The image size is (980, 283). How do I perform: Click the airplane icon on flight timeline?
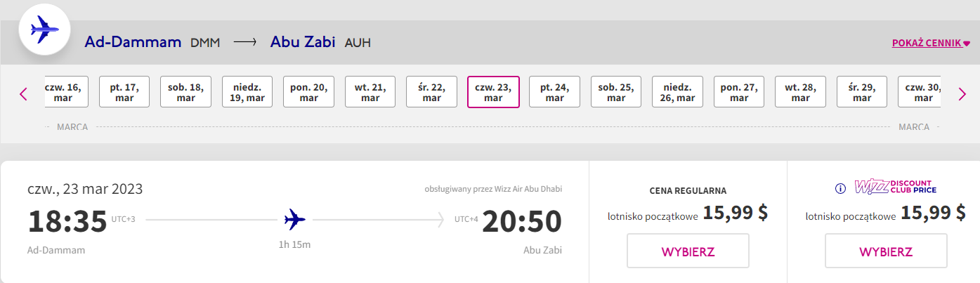295,220
